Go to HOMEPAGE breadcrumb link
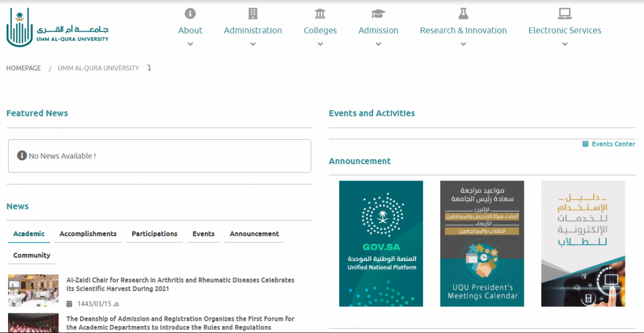The height and width of the screenshot is (333, 644). [24, 68]
